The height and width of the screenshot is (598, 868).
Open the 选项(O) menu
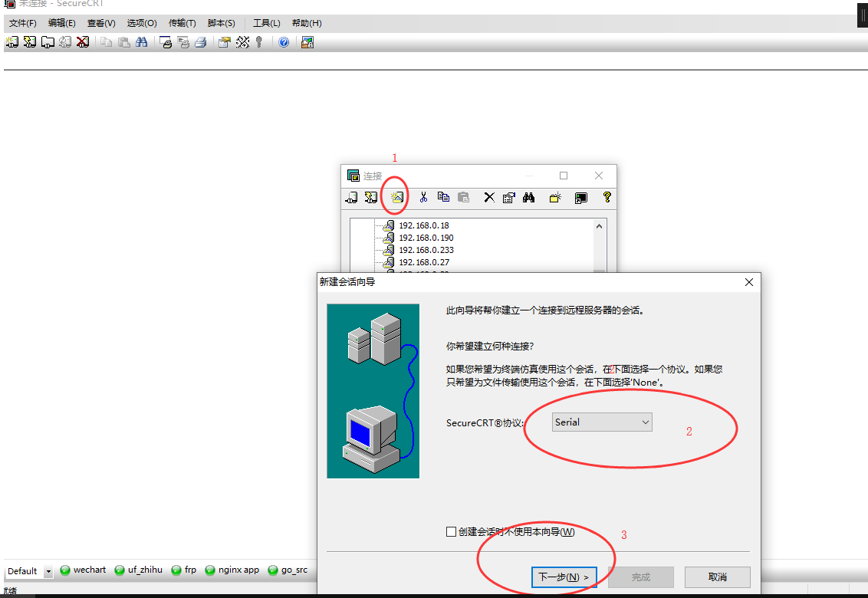click(142, 23)
